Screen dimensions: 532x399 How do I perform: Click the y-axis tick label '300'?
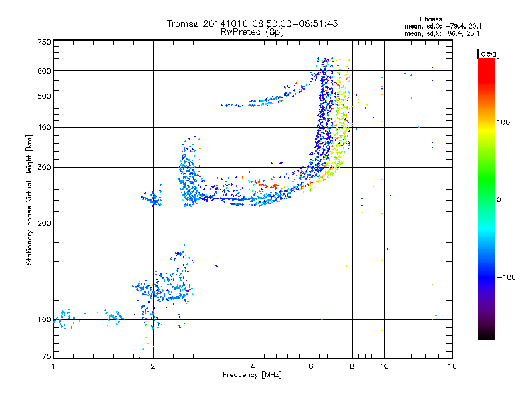tap(44, 168)
